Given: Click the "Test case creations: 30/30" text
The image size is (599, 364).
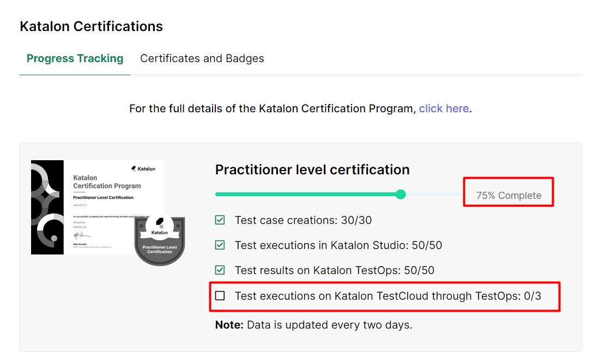Looking at the screenshot, I should (303, 220).
